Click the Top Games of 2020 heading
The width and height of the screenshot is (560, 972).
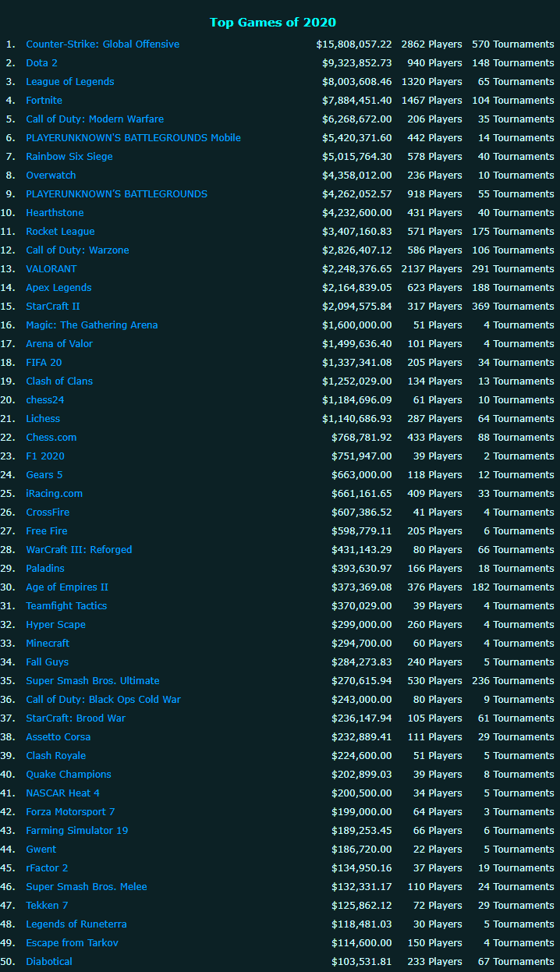[273, 22]
